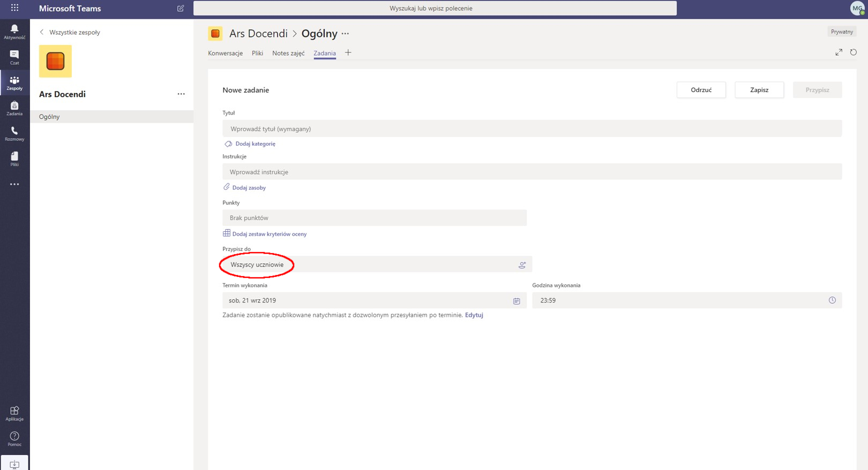
Task: Click the Odrzuć button
Action: point(701,90)
